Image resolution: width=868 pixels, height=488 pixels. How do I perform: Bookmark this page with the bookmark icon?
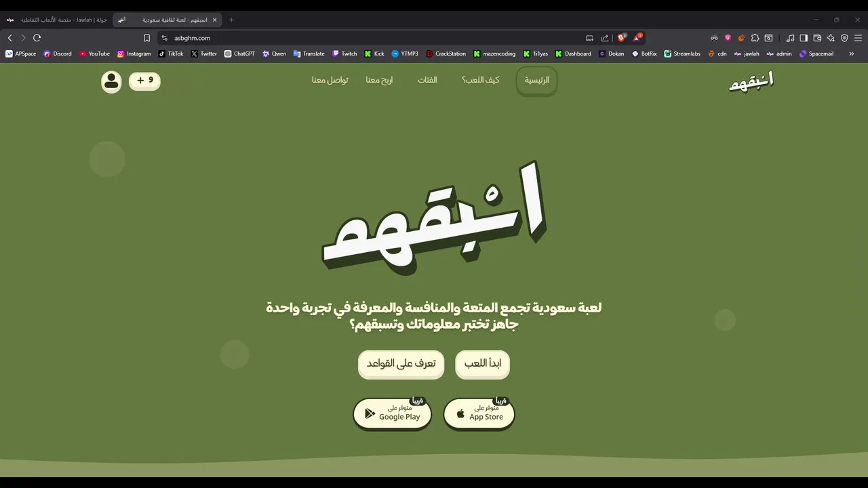coord(146,38)
